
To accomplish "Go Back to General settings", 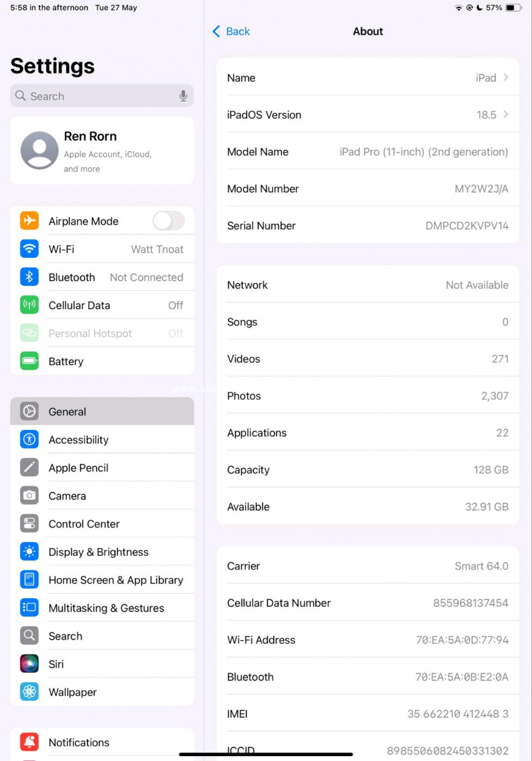I will [x=231, y=32].
